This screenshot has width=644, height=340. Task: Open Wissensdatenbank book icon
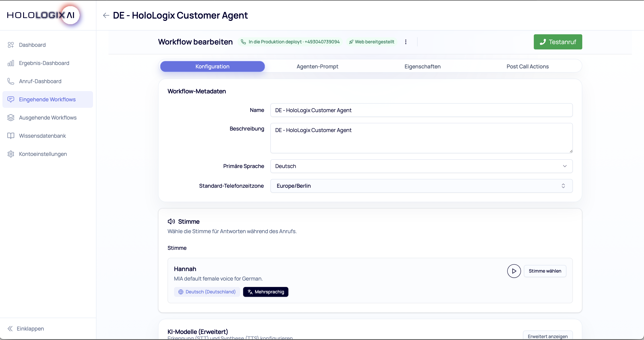(10, 136)
